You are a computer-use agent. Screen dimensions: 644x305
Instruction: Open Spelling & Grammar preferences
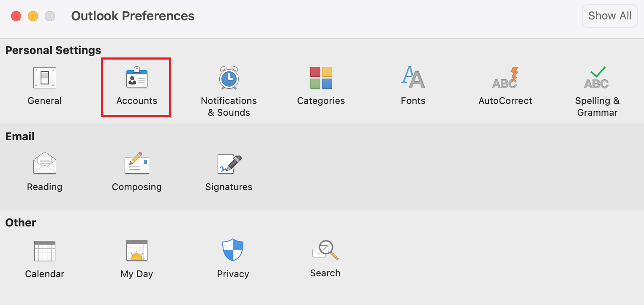pyautogui.click(x=597, y=79)
